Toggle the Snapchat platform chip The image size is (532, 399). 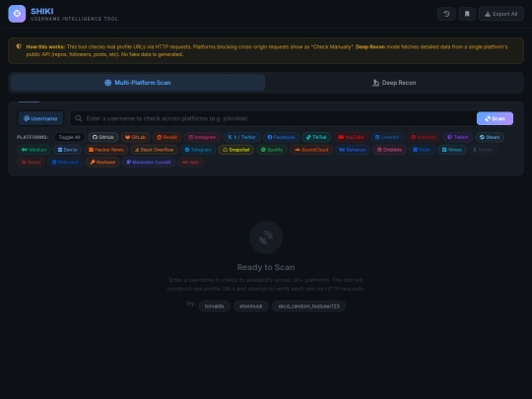point(235,150)
